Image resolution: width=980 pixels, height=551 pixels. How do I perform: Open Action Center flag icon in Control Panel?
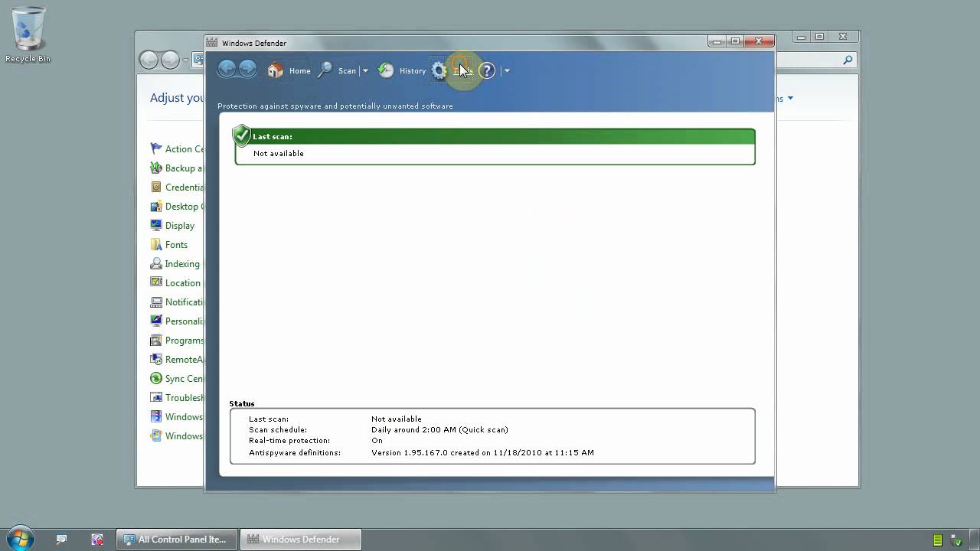tap(156, 148)
